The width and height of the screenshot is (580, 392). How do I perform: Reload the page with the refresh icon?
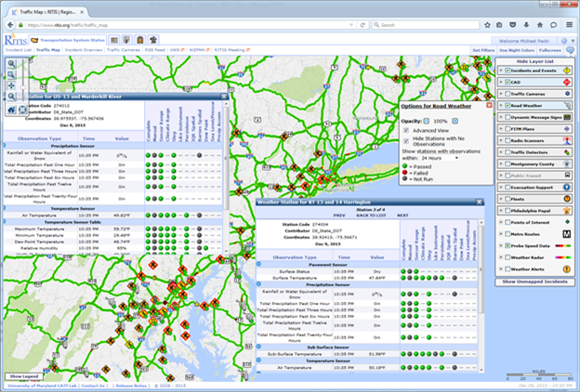(x=362, y=25)
